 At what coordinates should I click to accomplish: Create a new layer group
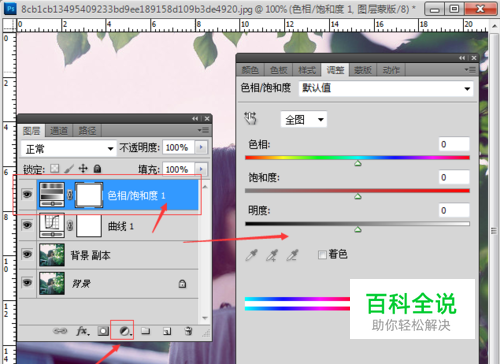click(x=146, y=331)
